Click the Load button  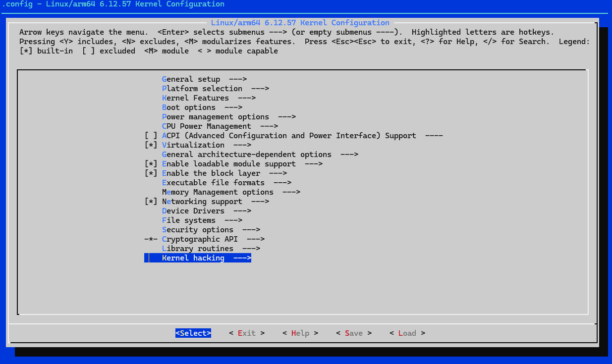tap(407, 333)
